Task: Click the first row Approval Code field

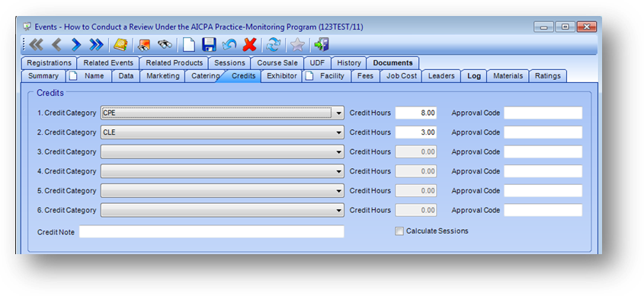Action: [543, 113]
